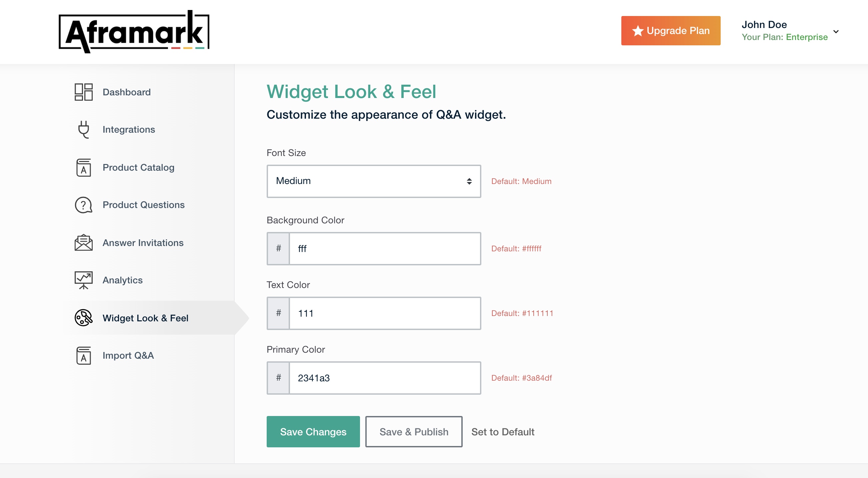Click the Aframark logo
This screenshot has height=478, width=868.
134,31
